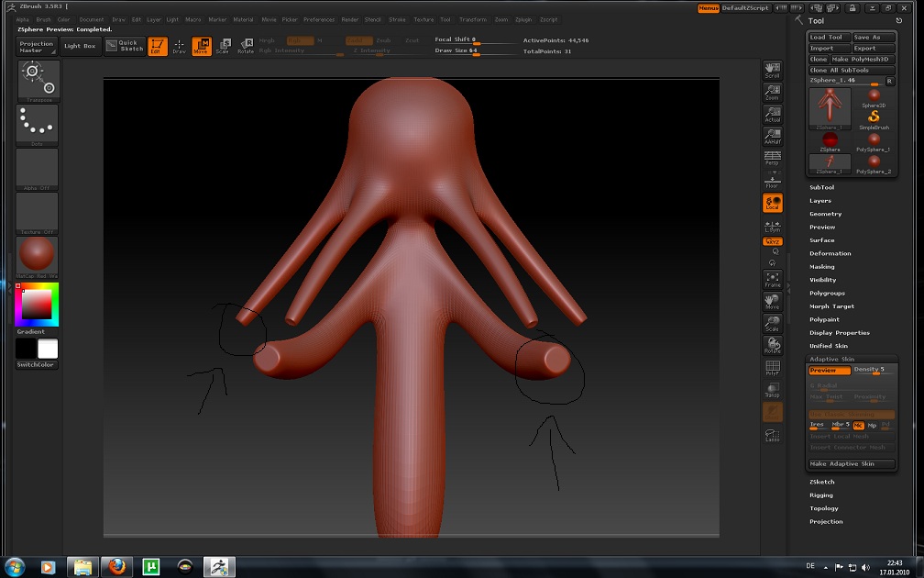Expand the Geometry sub-palette
This screenshot has height=578, width=924.
pyautogui.click(x=825, y=214)
